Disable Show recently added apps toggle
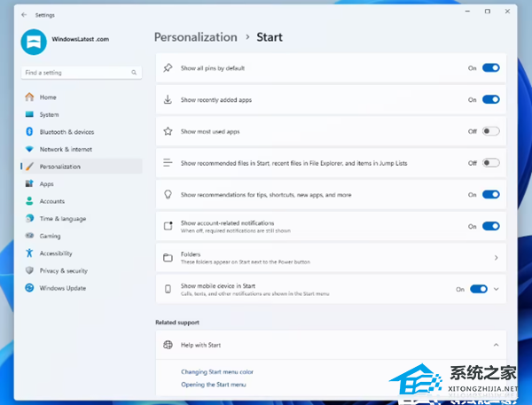The width and height of the screenshot is (532, 405). point(491,100)
